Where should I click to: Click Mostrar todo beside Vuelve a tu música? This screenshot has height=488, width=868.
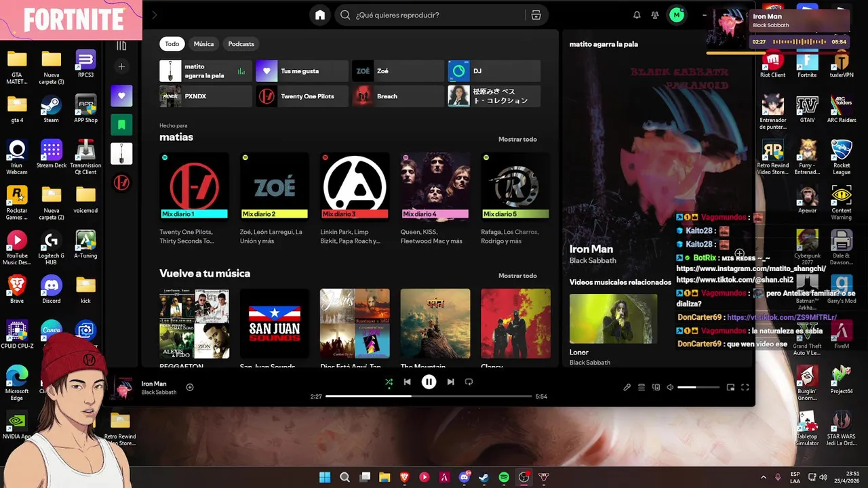point(517,276)
